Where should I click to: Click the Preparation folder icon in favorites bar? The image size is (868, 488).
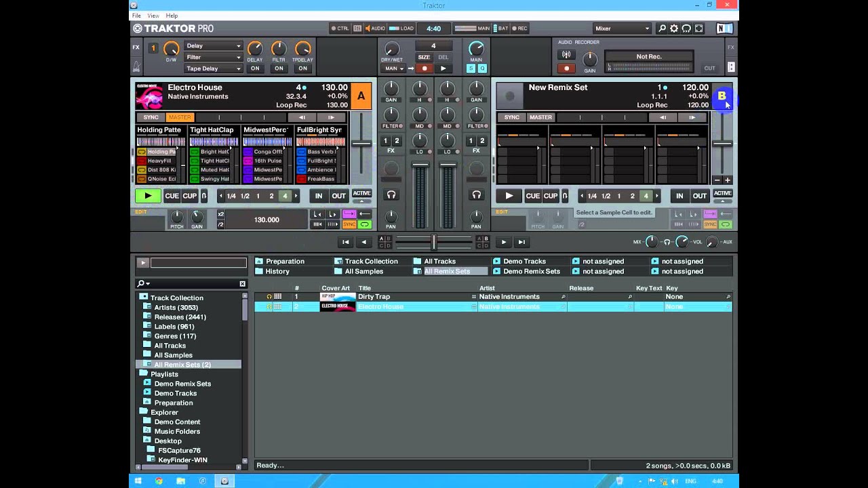259,261
